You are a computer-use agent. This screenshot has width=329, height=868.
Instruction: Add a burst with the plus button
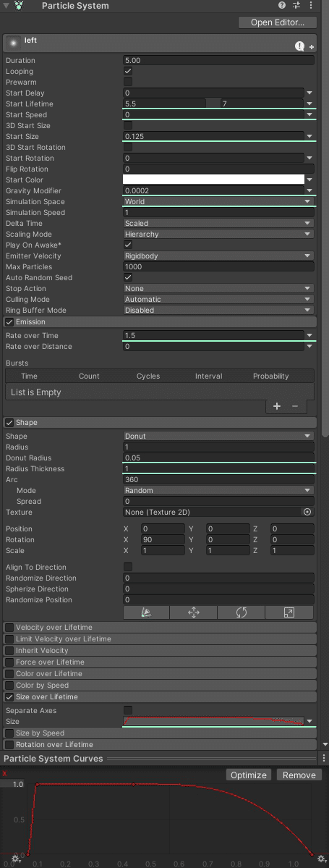[277, 406]
